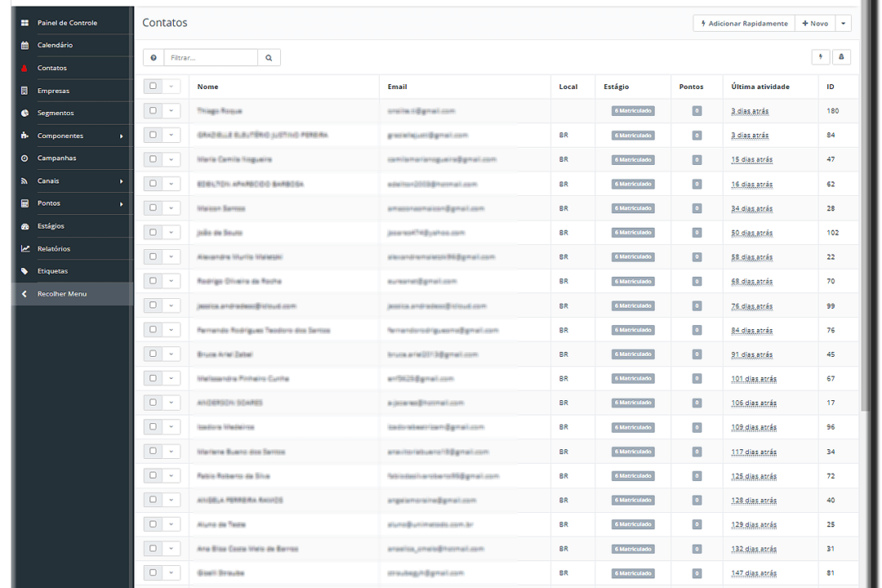Open the Calendário calendar icon in sidebar
Viewport: 882px width, 588px height.
tap(24, 45)
